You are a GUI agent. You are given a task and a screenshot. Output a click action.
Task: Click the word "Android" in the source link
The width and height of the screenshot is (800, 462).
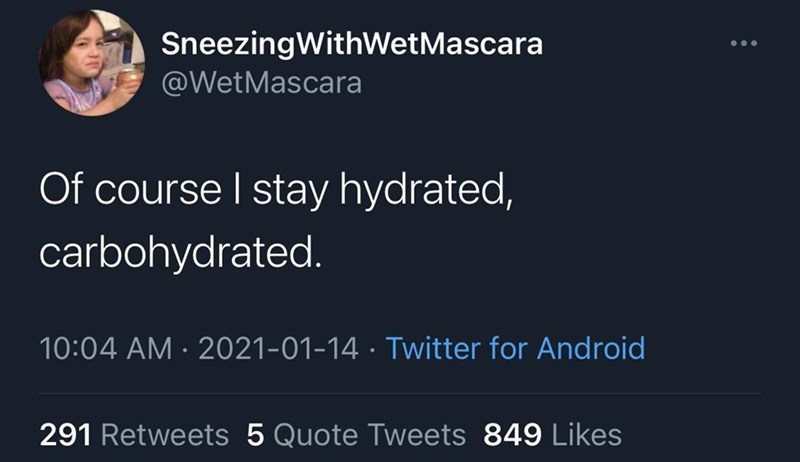tap(591, 349)
